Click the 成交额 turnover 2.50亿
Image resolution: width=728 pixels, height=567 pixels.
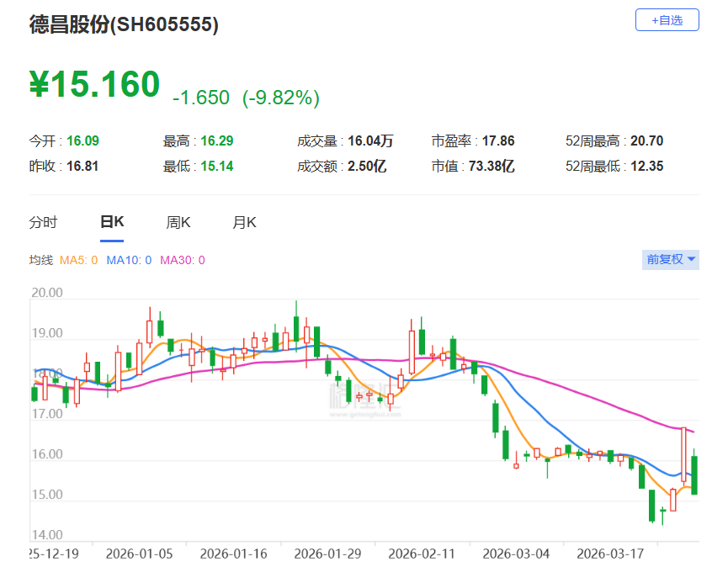[367, 166]
